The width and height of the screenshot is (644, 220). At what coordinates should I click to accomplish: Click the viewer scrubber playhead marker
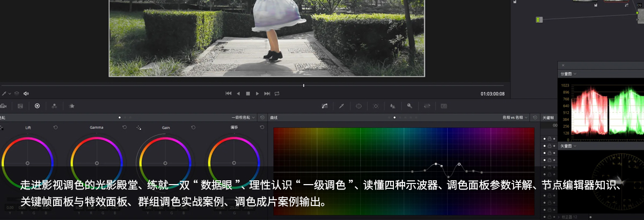303,85
